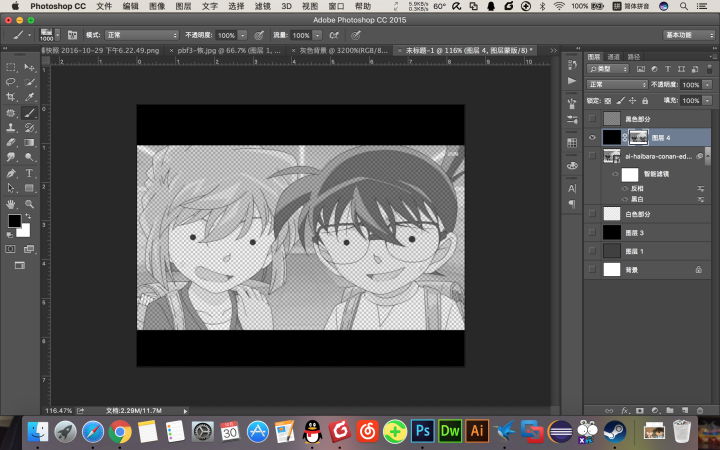Open the brush opacity slider dropdown arrow

(x=243, y=35)
